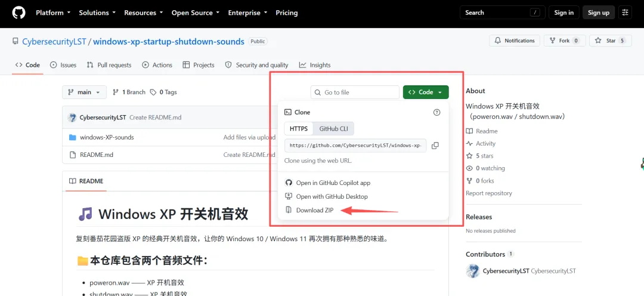The width and height of the screenshot is (644, 296).
Task: Click the Clone terminal icon
Action: 288,112
